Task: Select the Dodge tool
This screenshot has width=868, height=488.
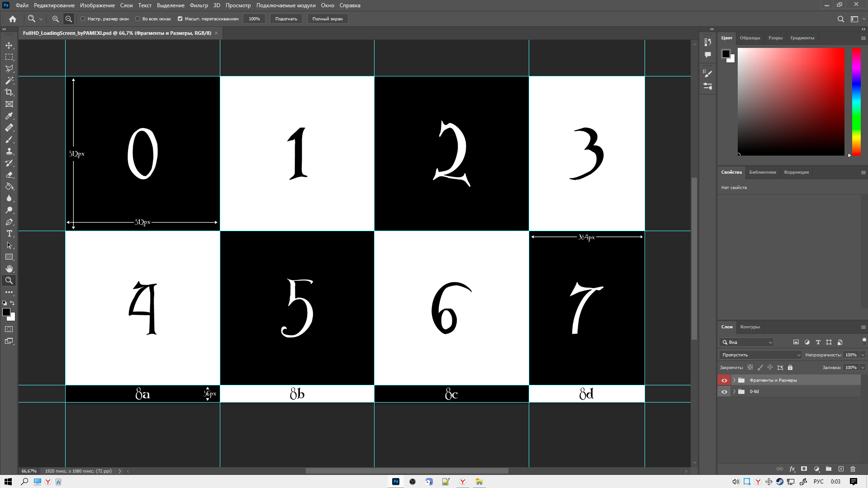Action: tap(9, 210)
